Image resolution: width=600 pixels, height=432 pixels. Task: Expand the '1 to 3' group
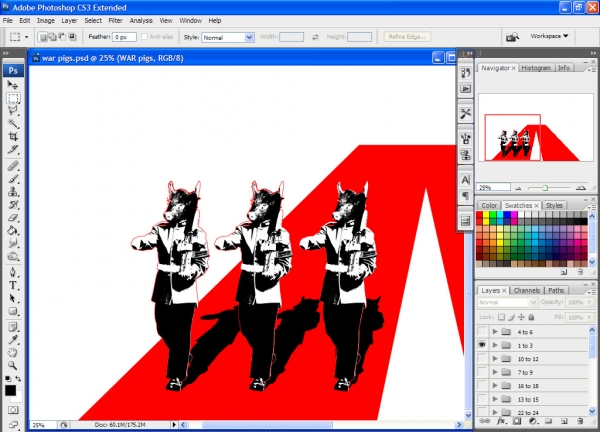495,345
